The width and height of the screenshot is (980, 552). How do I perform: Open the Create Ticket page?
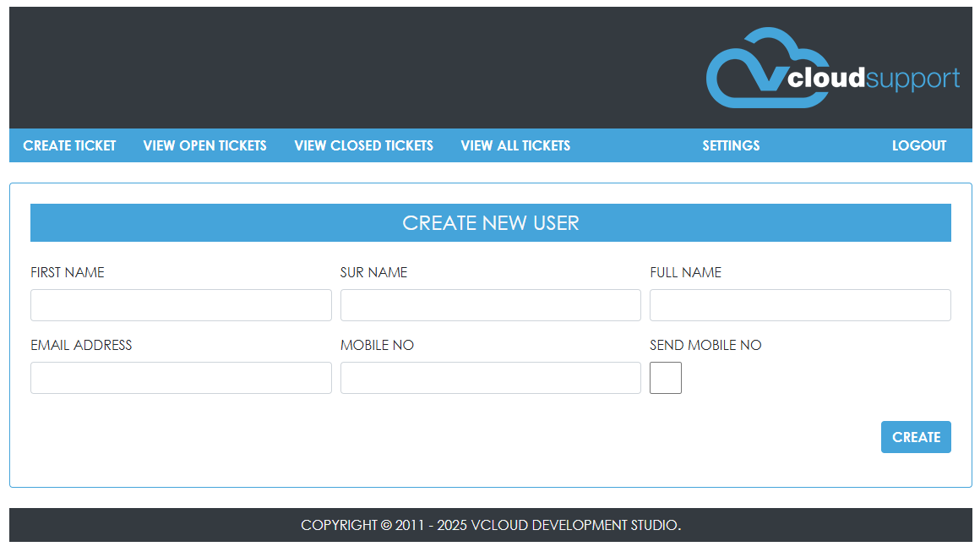pyautogui.click(x=69, y=145)
